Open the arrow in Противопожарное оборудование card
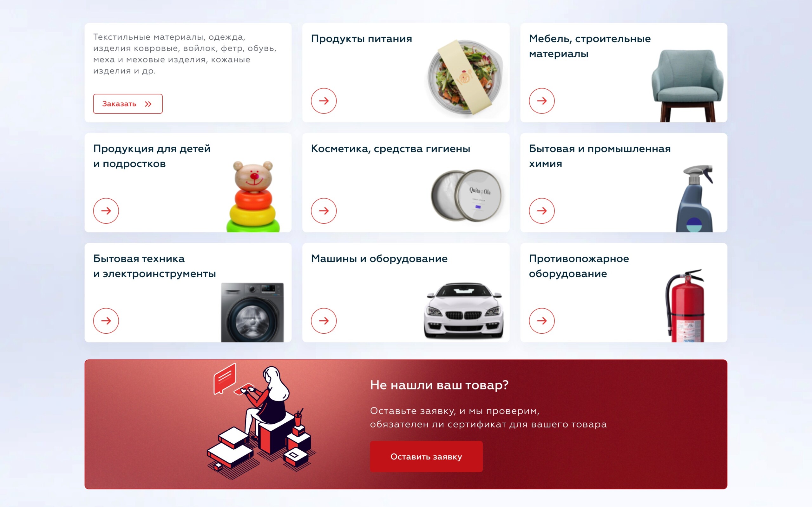812x507 pixels. tap(541, 321)
